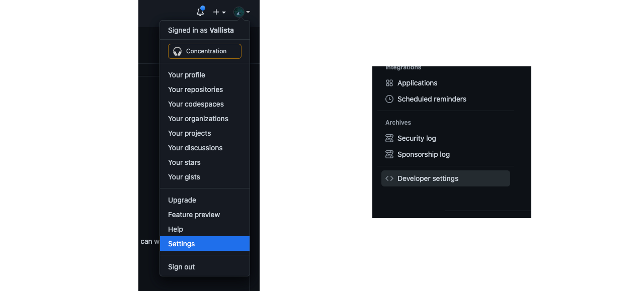Screen dimensions: 644x291
Task: Click the Developer settings code icon
Action: coord(389,178)
